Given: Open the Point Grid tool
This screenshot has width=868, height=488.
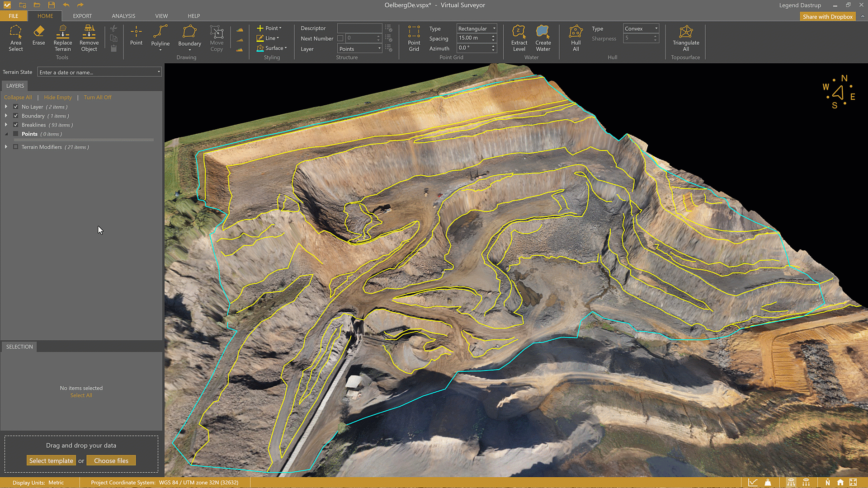Looking at the screenshot, I should coord(414,38).
